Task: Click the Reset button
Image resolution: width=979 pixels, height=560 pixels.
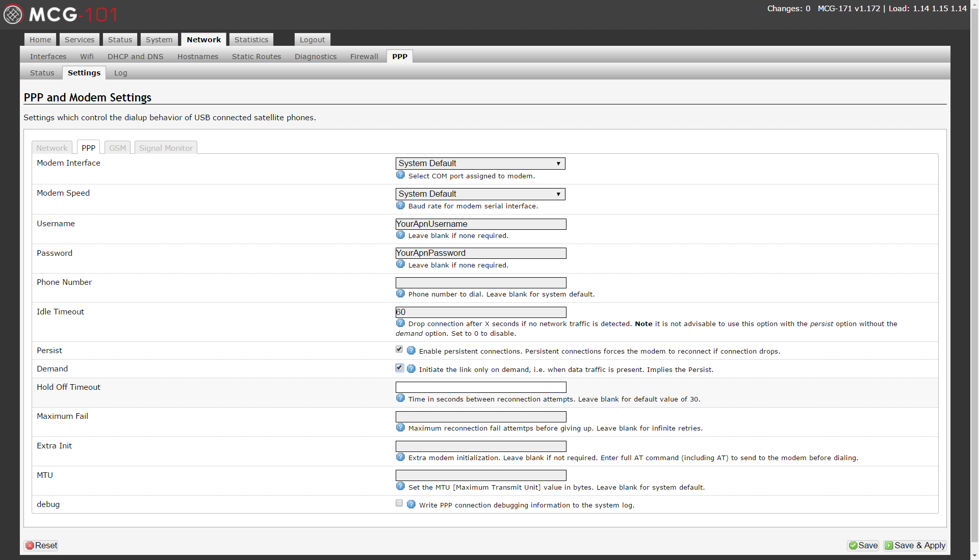Action: click(41, 545)
